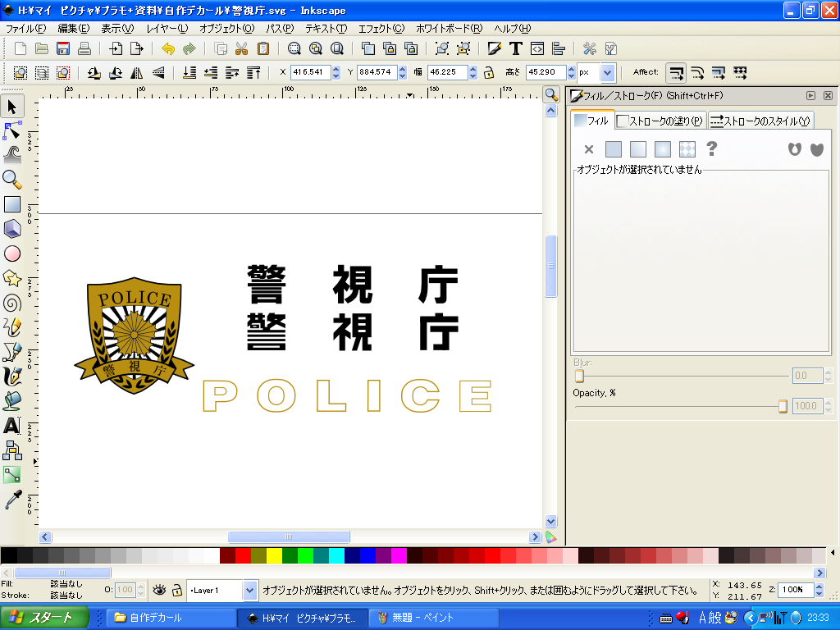Click the horizontal canvas scrollbar thumb
The height and width of the screenshot is (630, 840).
click(289, 536)
